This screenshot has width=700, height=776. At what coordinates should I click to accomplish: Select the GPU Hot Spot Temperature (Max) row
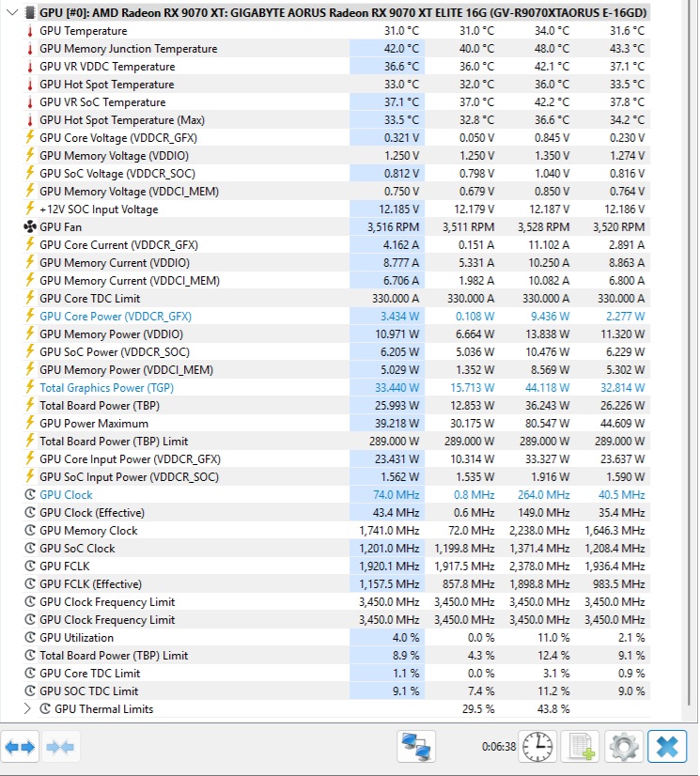pyautogui.click(x=336, y=119)
